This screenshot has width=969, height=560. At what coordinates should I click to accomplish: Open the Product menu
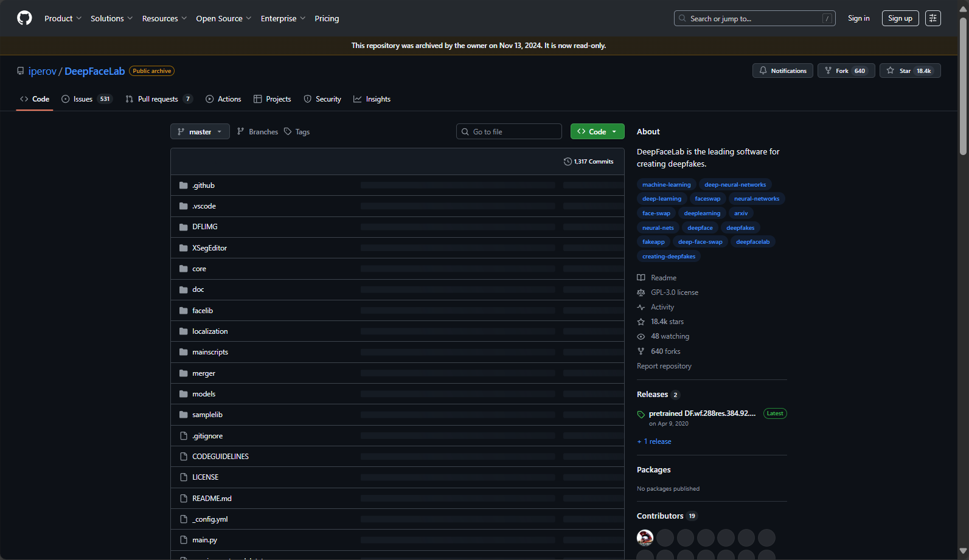63,18
